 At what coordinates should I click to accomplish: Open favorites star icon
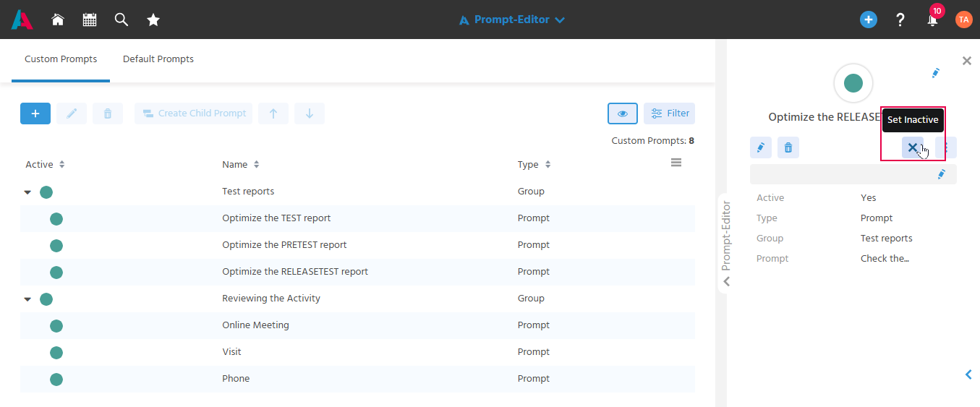coord(153,20)
